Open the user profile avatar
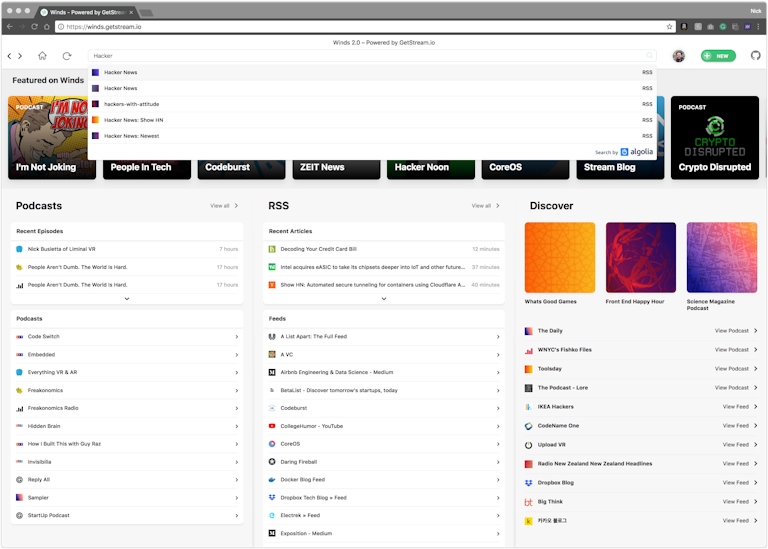Viewport: 768px width, 549px height. click(x=678, y=56)
